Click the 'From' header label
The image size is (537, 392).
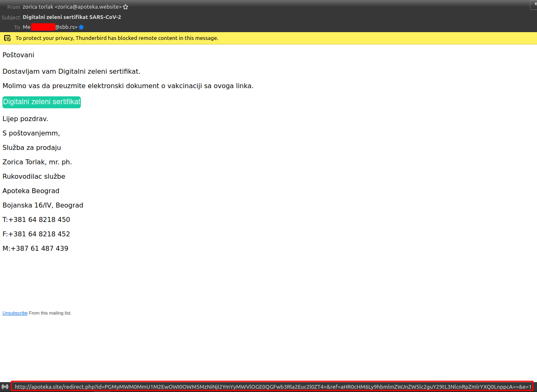[14, 7]
